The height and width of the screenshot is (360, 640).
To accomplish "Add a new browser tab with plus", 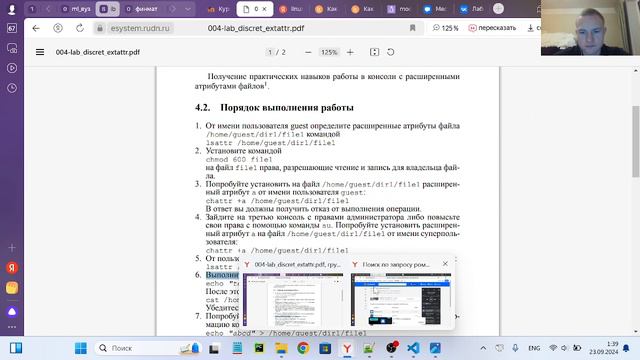I will [x=498, y=9].
